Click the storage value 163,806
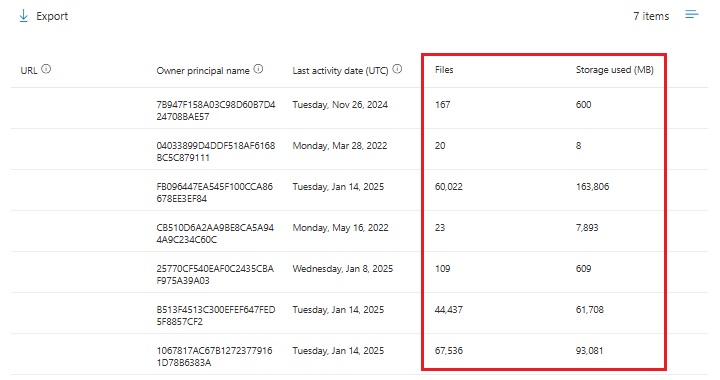The width and height of the screenshot is (720, 380). (592, 187)
